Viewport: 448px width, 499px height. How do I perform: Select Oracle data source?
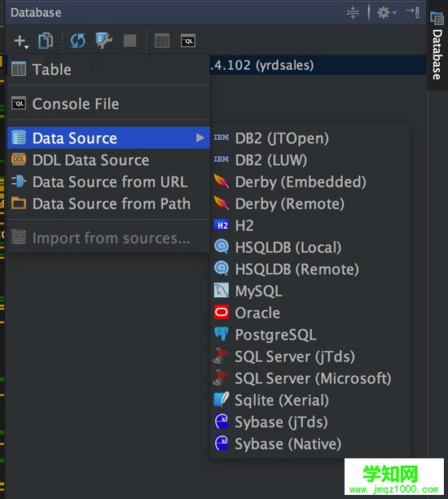310,313
